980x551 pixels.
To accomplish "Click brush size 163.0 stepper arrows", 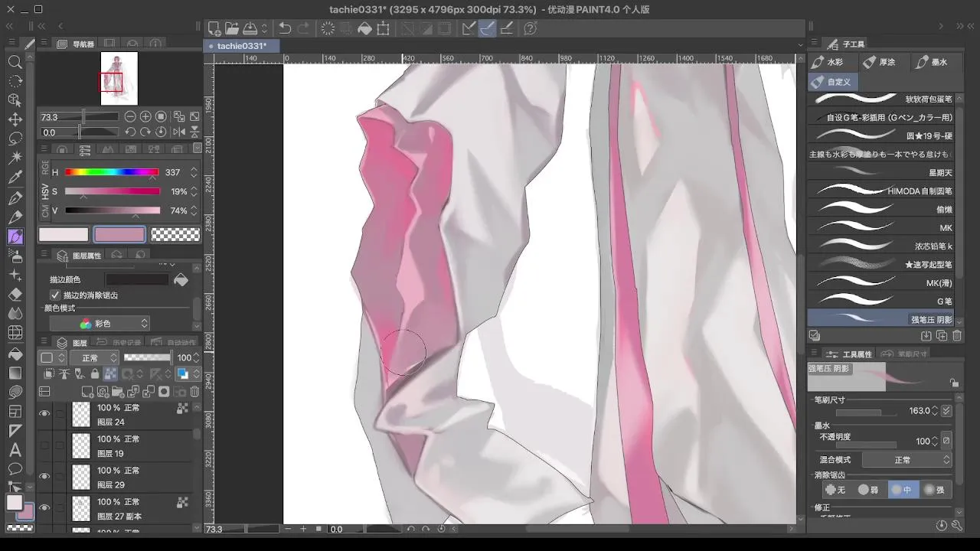I will point(935,411).
